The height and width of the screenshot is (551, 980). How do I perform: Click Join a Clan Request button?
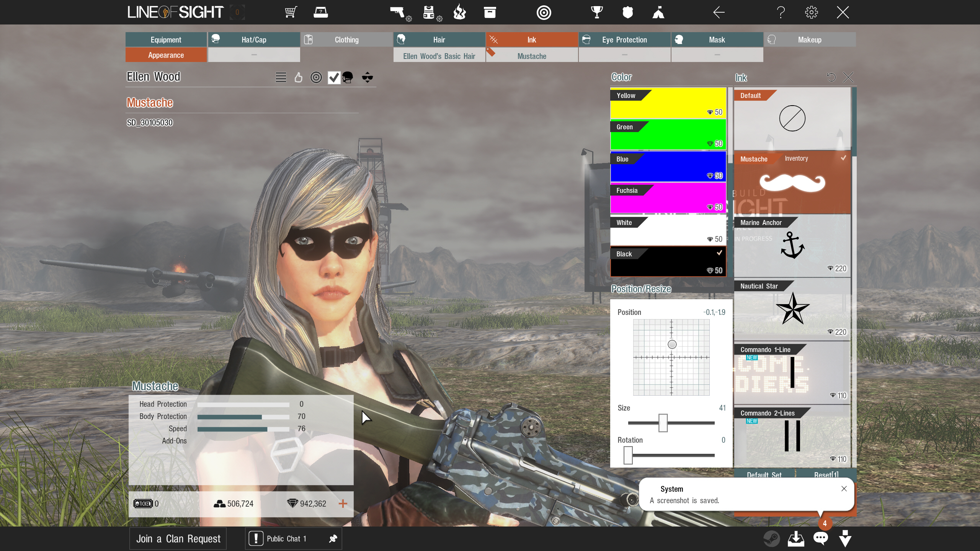point(178,539)
